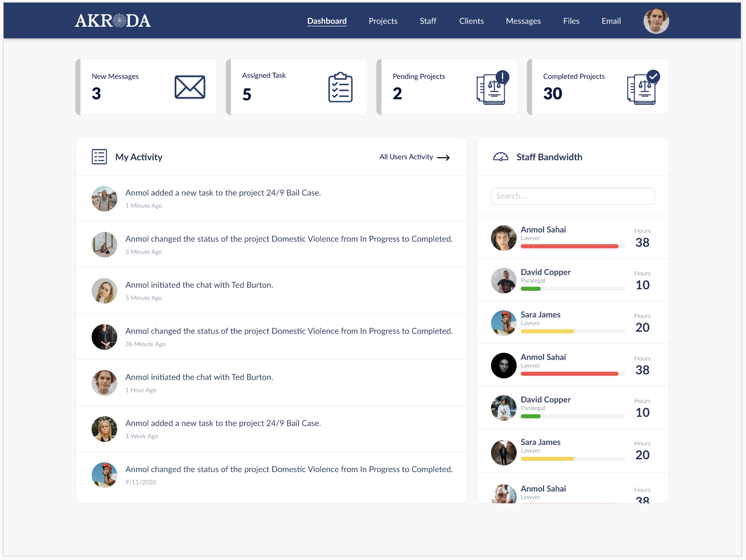The width and height of the screenshot is (746, 560).
Task: Click the Dashboard navigation link
Action: coord(327,21)
